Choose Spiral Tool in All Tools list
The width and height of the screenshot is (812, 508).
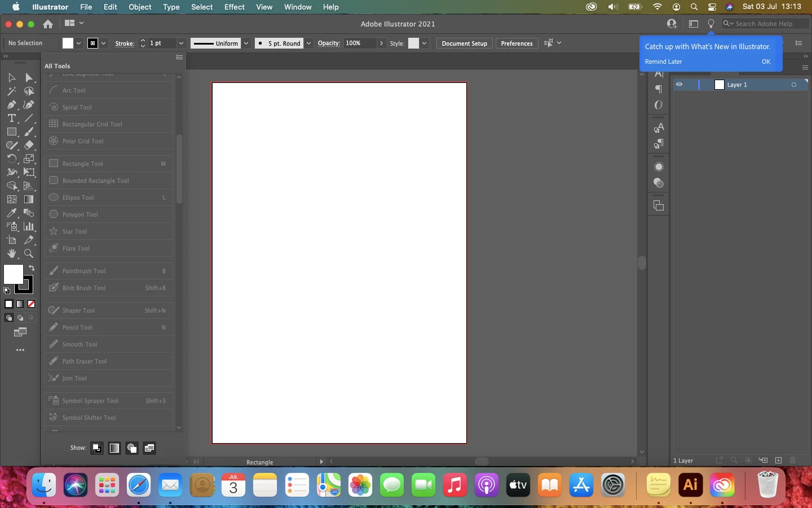tap(109, 107)
